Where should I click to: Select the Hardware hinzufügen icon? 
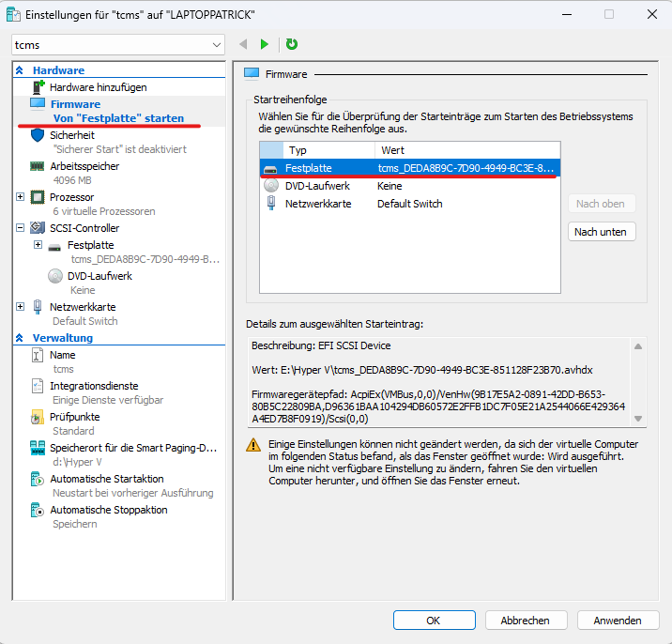38,87
